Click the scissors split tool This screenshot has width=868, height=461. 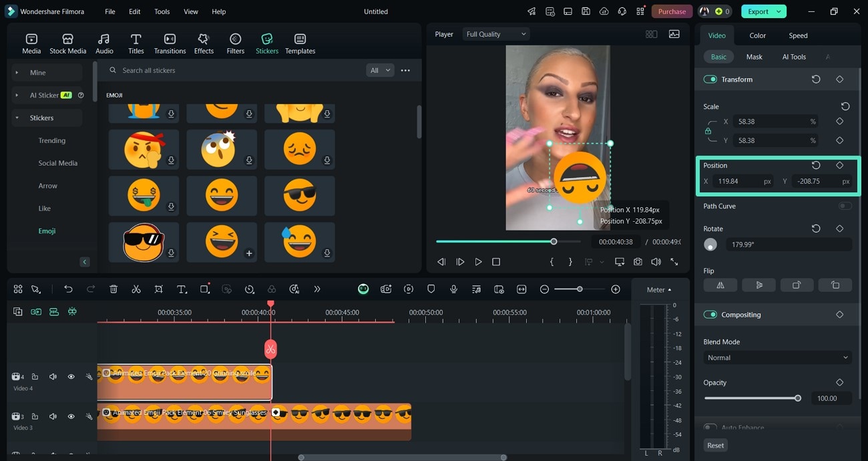click(x=136, y=289)
